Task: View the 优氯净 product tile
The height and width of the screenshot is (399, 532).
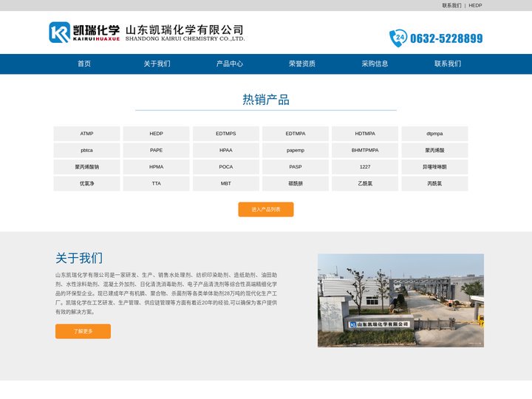Action: click(87, 183)
